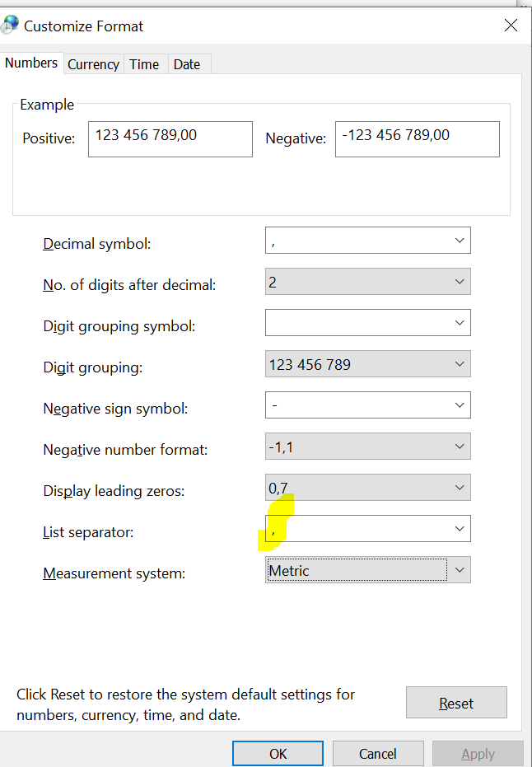Select the Numbers tab
The height and width of the screenshot is (767, 532).
[31, 63]
